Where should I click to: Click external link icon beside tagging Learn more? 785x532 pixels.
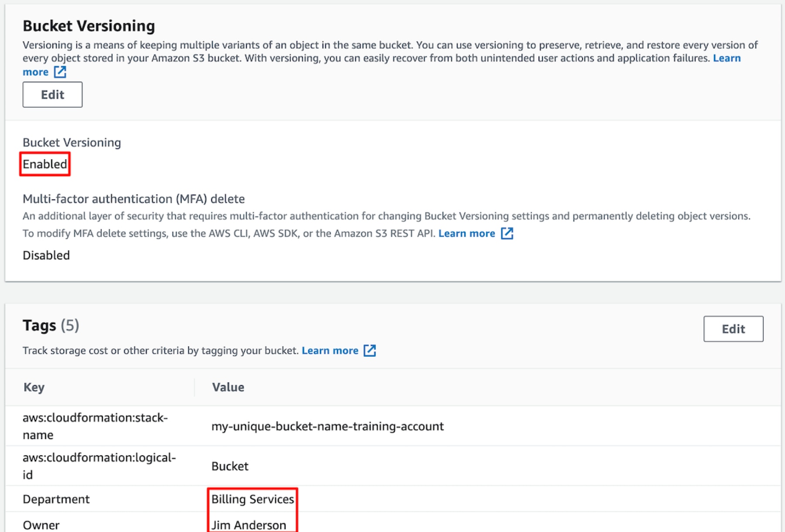[370, 350]
